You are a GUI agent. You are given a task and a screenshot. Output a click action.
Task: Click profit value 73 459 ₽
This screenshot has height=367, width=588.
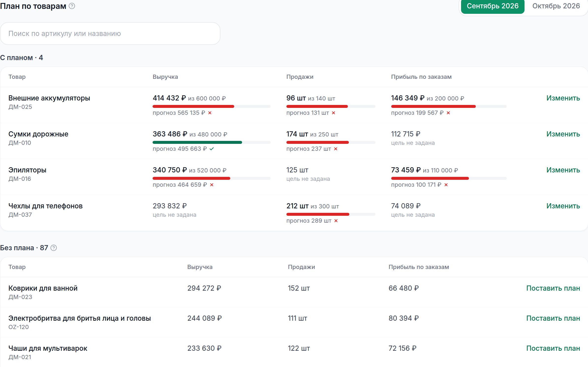(406, 170)
